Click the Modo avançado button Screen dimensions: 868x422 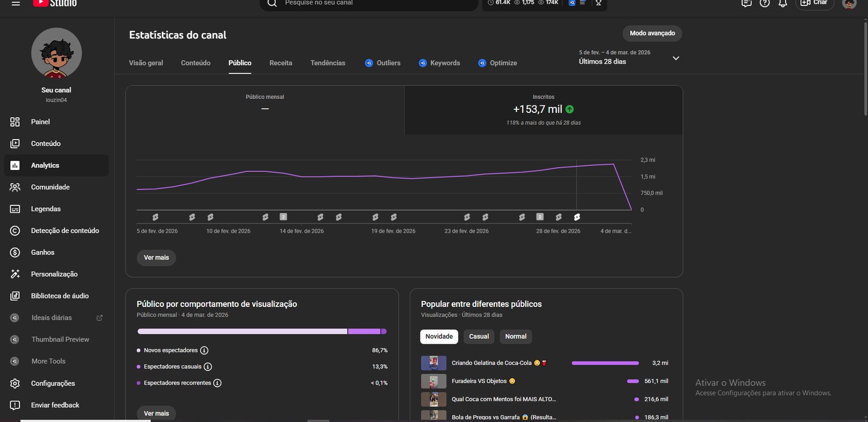[652, 34]
